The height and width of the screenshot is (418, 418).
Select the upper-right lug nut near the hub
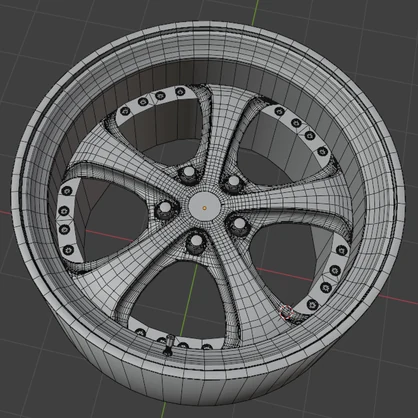pyautogui.click(x=234, y=183)
